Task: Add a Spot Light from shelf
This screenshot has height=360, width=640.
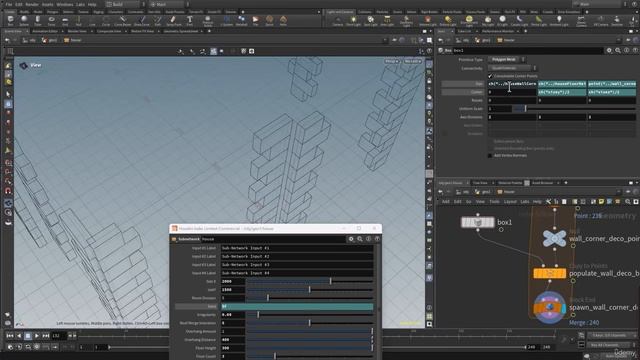Action: point(371,20)
